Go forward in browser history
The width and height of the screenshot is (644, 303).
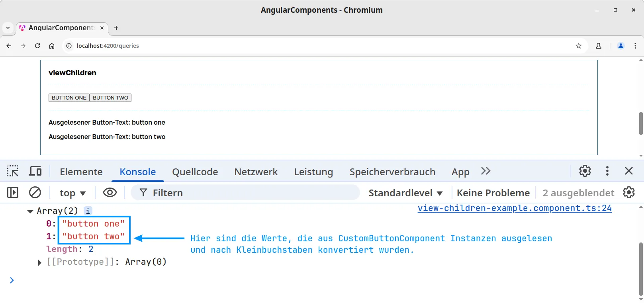[x=23, y=46]
